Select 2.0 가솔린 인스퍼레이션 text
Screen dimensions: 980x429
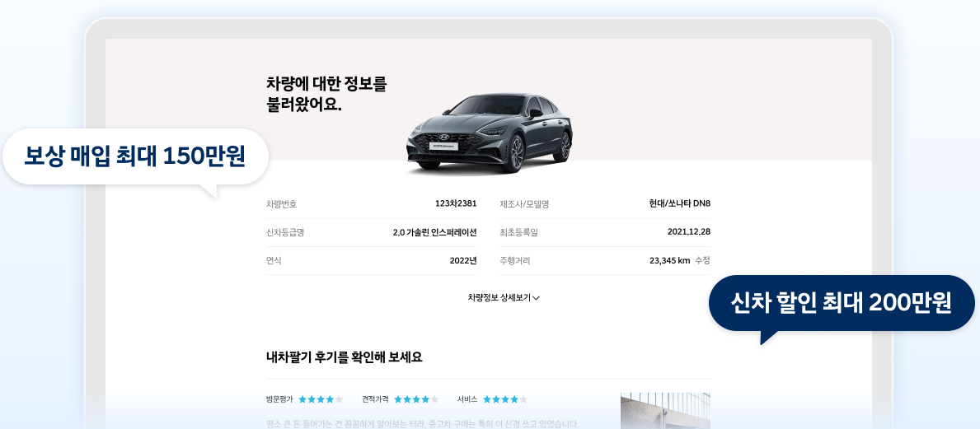(x=434, y=232)
